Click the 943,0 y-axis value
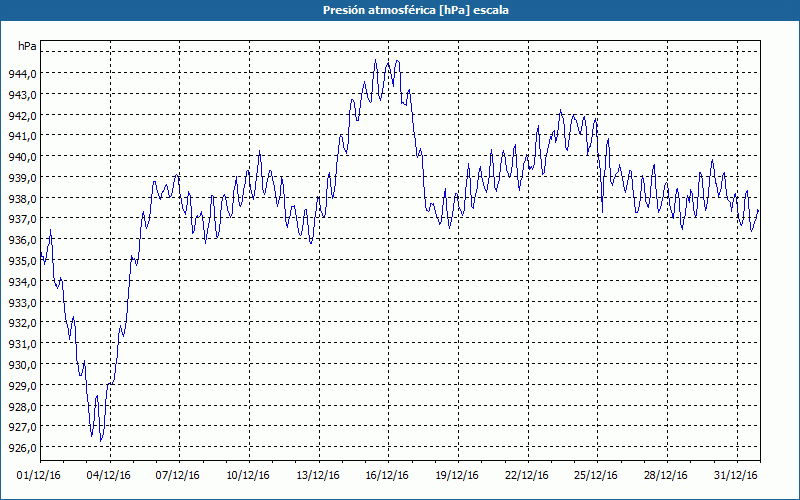 click(x=22, y=95)
